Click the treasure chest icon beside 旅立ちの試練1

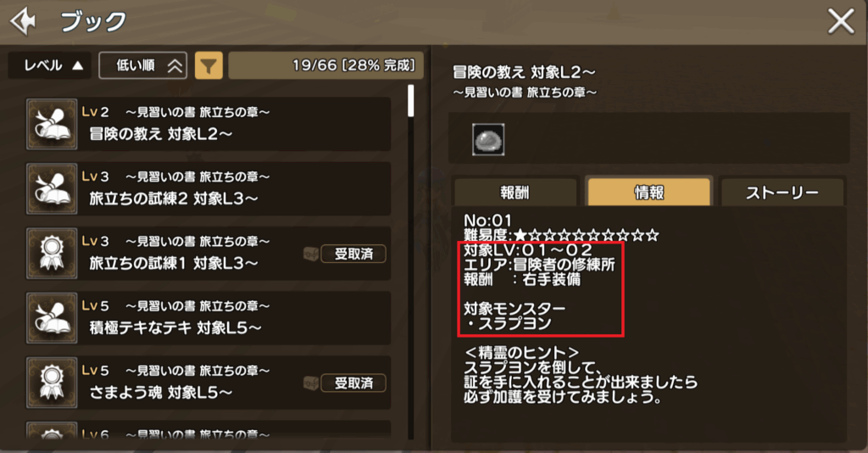(x=310, y=254)
